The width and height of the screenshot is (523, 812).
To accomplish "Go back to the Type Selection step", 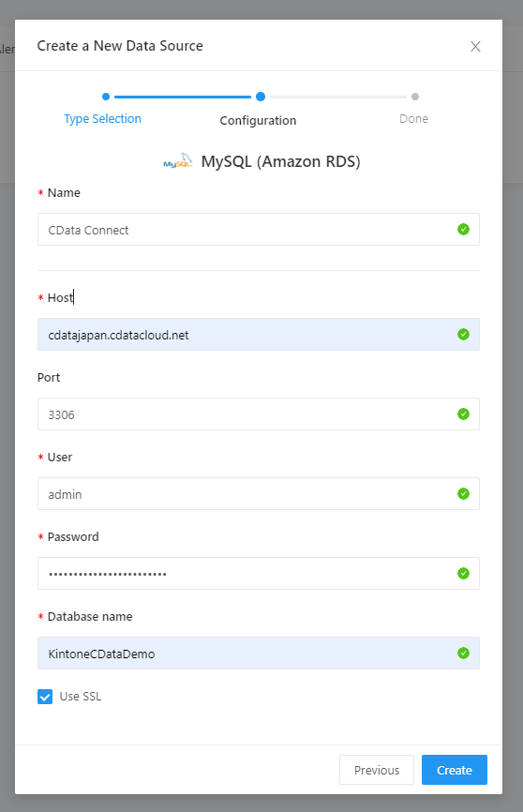I will (102, 118).
